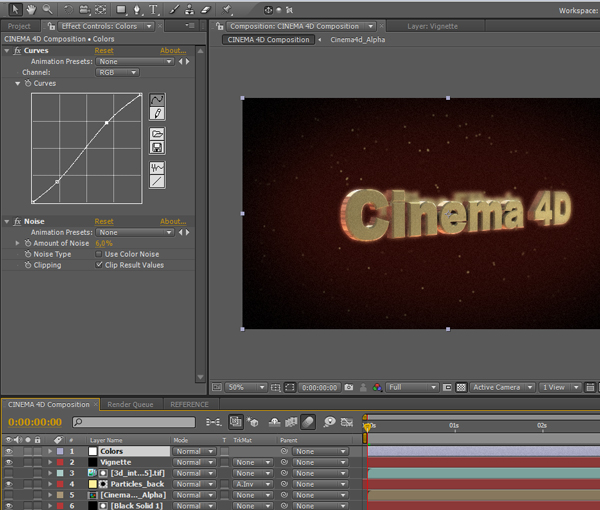Open About for Curves effect
Screen dimensions: 600x510
pos(173,51)
